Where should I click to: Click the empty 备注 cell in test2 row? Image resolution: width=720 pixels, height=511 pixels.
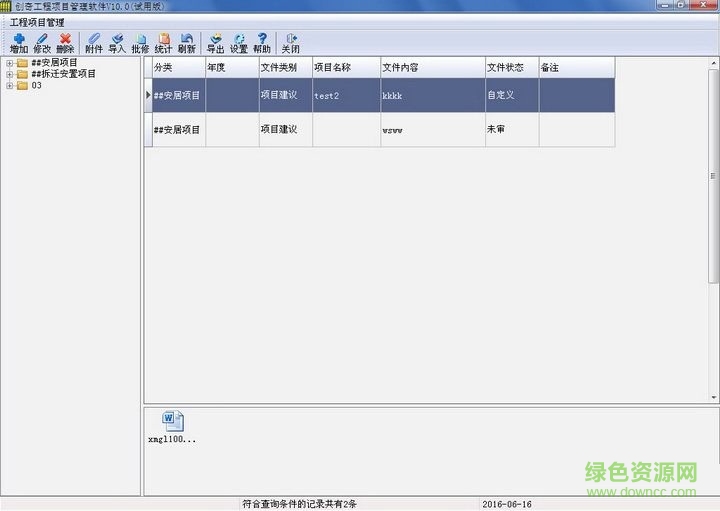[577, 95]
